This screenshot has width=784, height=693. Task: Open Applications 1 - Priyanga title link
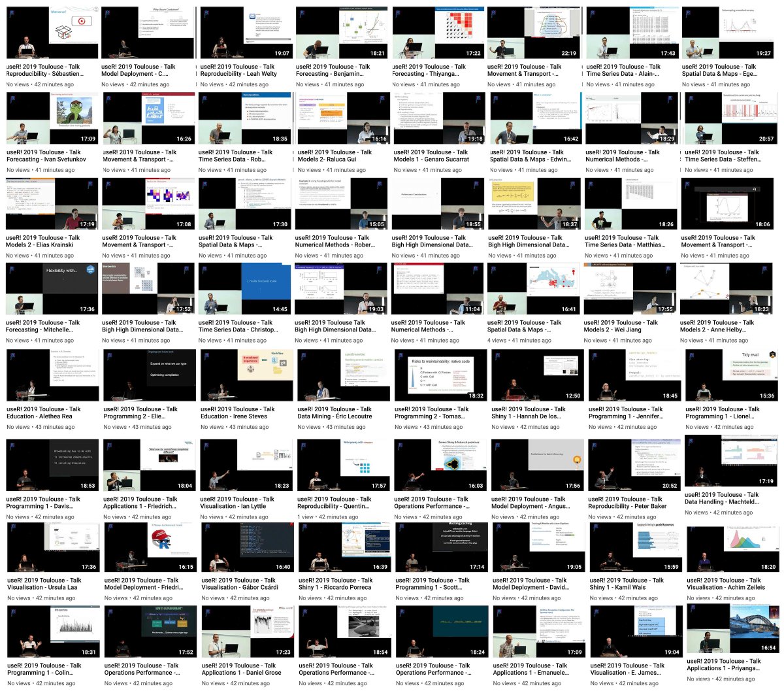pos(724,664)
